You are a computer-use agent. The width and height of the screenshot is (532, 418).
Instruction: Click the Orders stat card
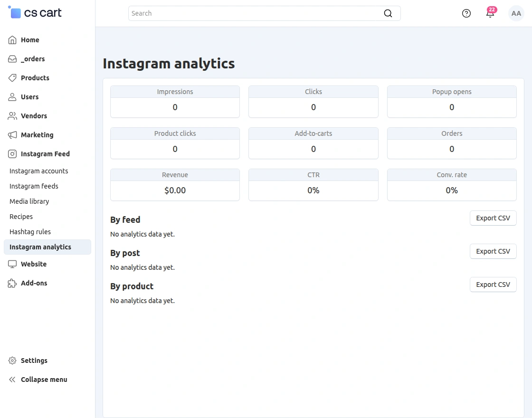coord(452,143)
